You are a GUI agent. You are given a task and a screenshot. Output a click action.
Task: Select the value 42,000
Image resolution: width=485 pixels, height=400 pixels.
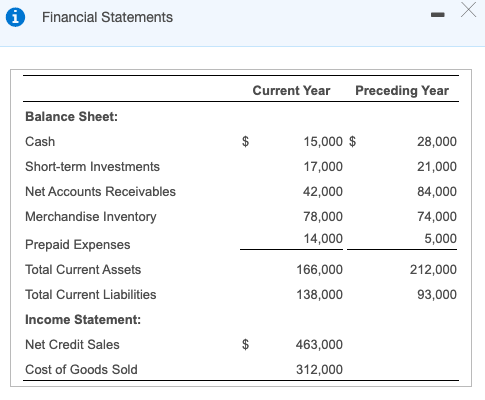tap(323, 192)
